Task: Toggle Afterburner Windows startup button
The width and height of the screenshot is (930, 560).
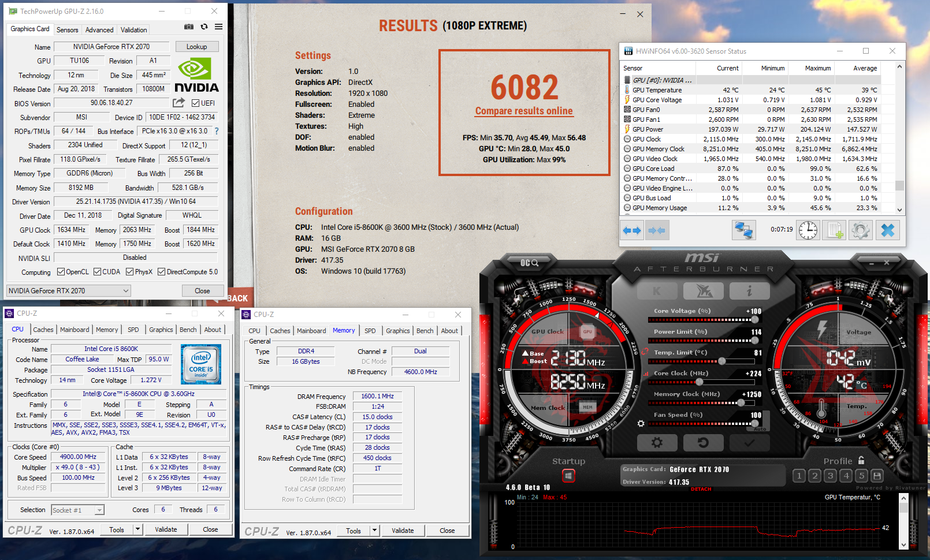Action: [x=568, y=476]
